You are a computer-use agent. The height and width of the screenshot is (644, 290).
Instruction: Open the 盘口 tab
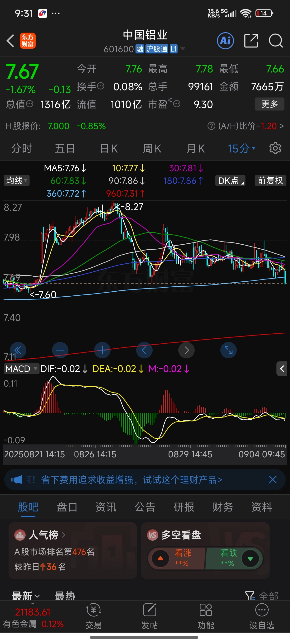(67, 507)
